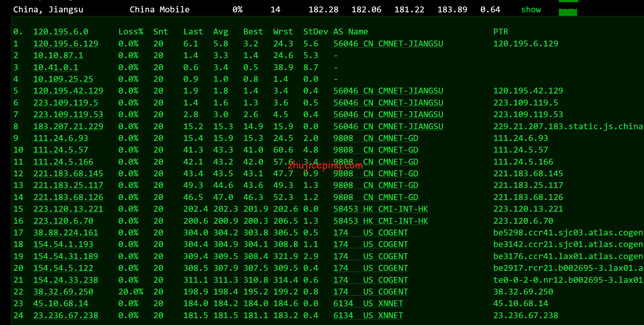Click the 'Loss%' column header
644x325 pixels.
click(131, 32)
